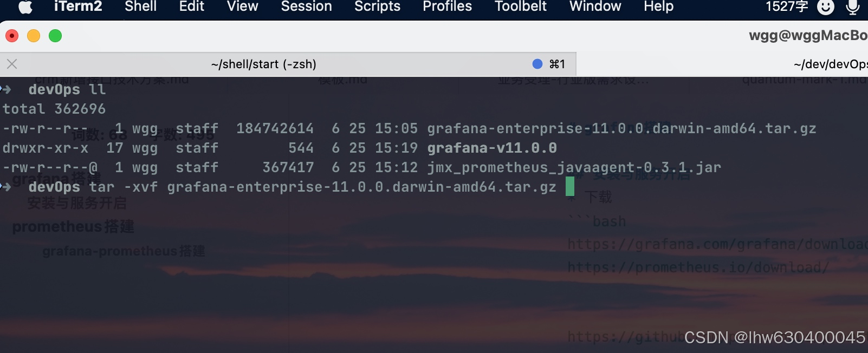Click the 1527字 word count status item
Viewport: 868px width, 353px height.
click(787, 6)
